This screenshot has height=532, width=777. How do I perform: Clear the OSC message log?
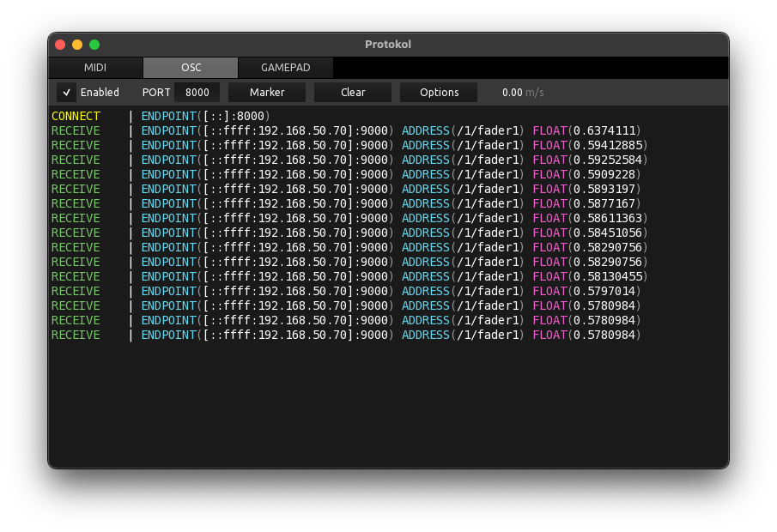(x=353, y=92)
